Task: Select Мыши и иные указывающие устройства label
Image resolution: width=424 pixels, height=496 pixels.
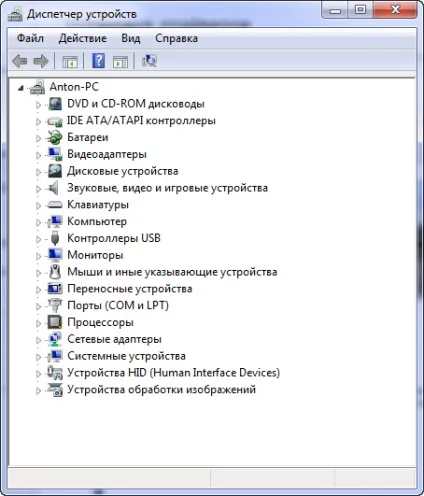Action: 172,272
